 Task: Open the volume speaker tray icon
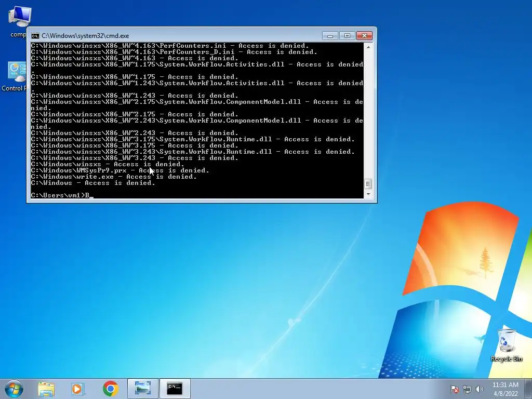pos(479,389)
